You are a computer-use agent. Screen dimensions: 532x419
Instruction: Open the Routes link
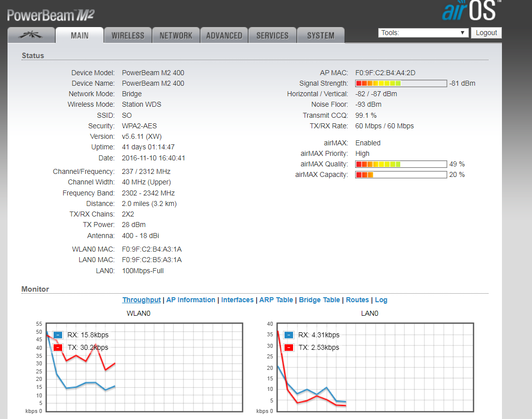click(x=357, y=300)
